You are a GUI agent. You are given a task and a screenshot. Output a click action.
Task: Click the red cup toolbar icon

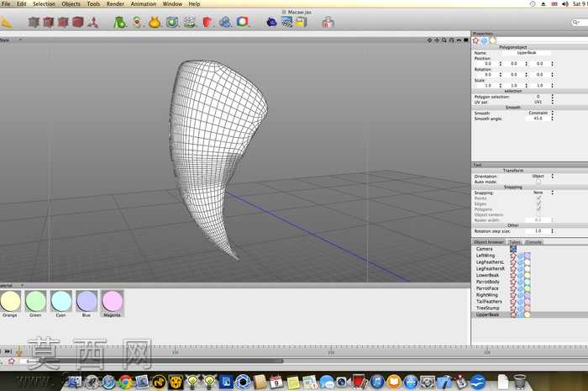click(207, 22)
